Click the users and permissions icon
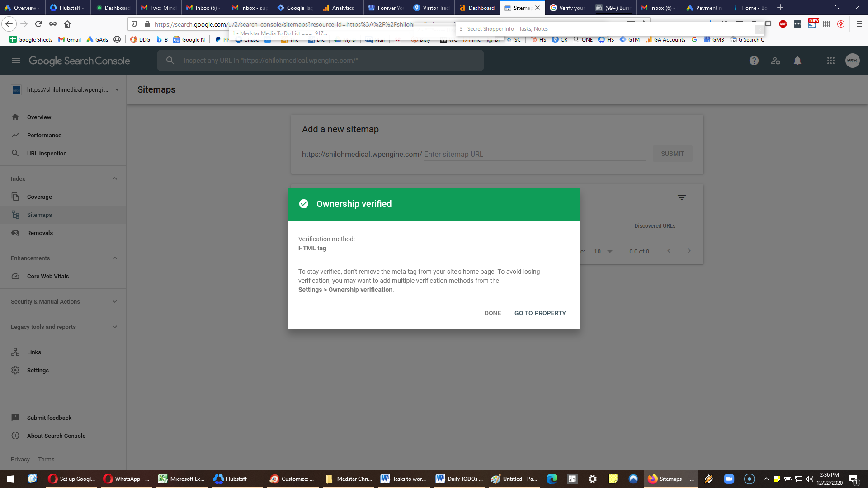Viewport: 868px width, 488px height. [x=776, y=61]
